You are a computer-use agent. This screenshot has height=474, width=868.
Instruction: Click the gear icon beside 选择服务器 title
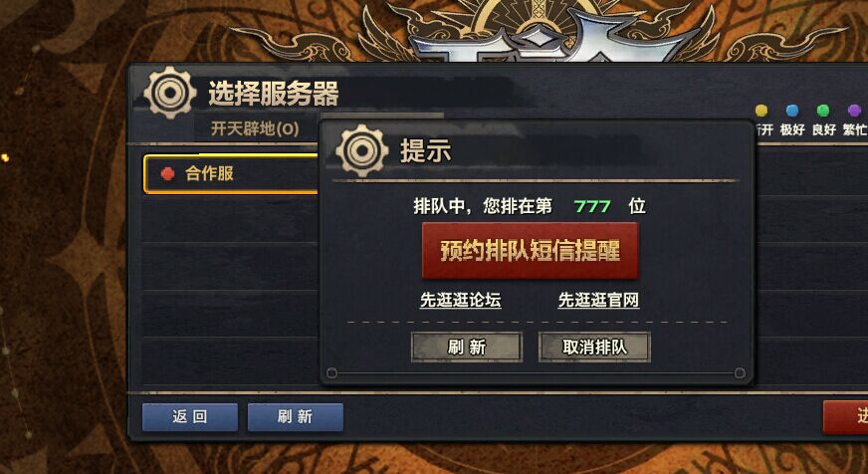tap(170, 93)
